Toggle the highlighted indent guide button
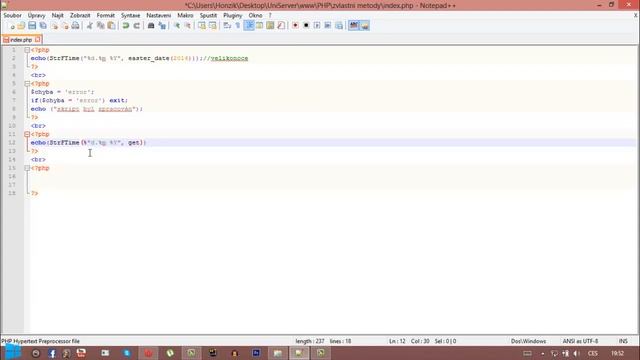640x360 pixels. pyautogui.click(x=249, y=26)
